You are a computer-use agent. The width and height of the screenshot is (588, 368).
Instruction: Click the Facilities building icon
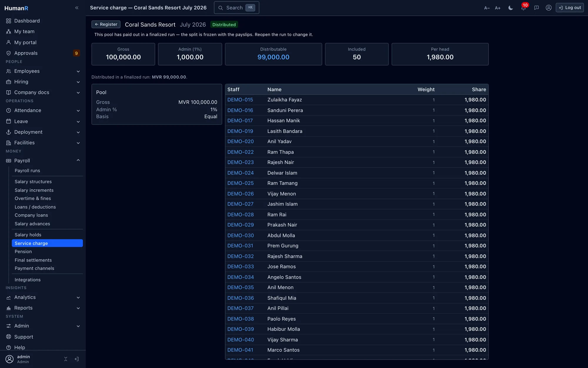9,143
